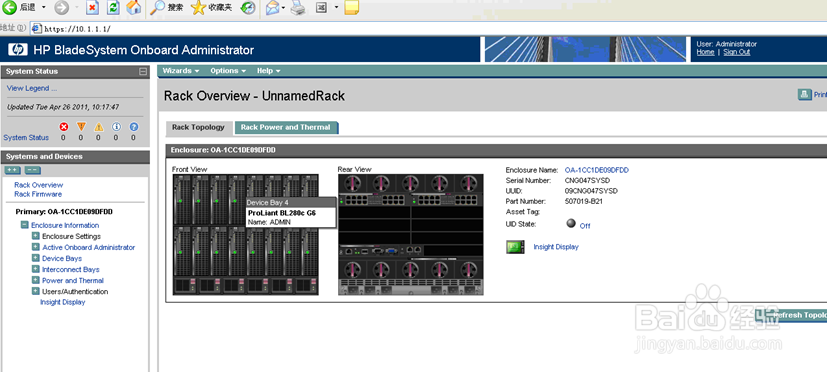828x372 pixels.
Task: Click the Collapse All tree button
Action: coord(32,170)
